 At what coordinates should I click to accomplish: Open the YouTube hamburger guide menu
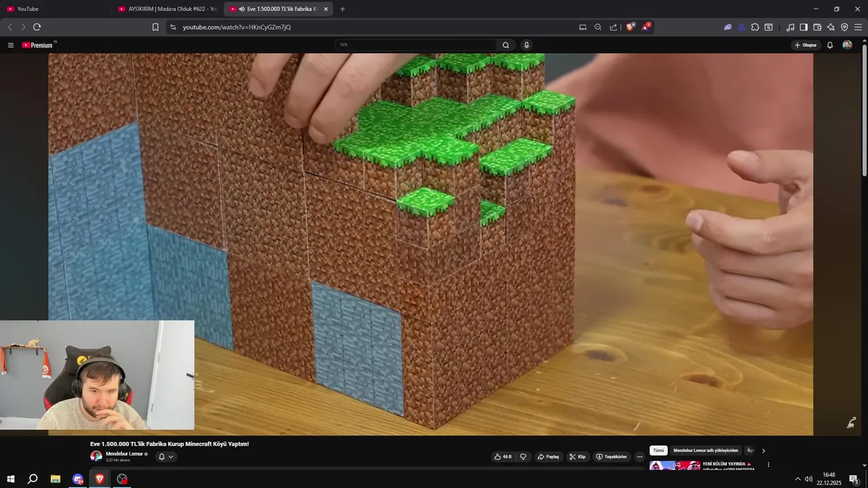point(10,45)
